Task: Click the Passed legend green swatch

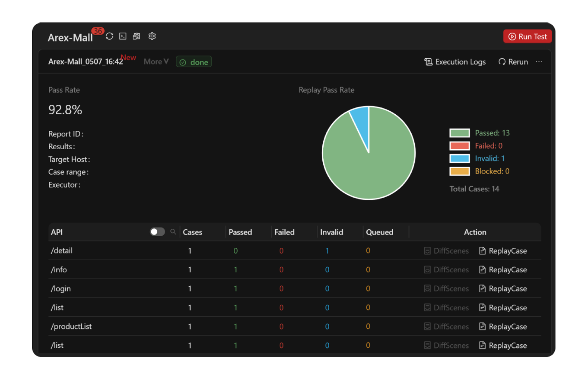Action: (x=460, y=133)
